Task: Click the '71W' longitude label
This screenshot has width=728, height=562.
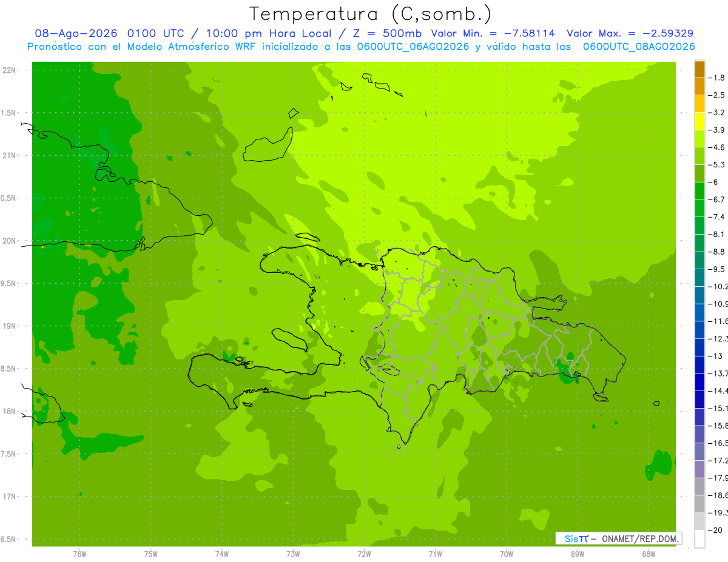Action: (x=435, y=554)
